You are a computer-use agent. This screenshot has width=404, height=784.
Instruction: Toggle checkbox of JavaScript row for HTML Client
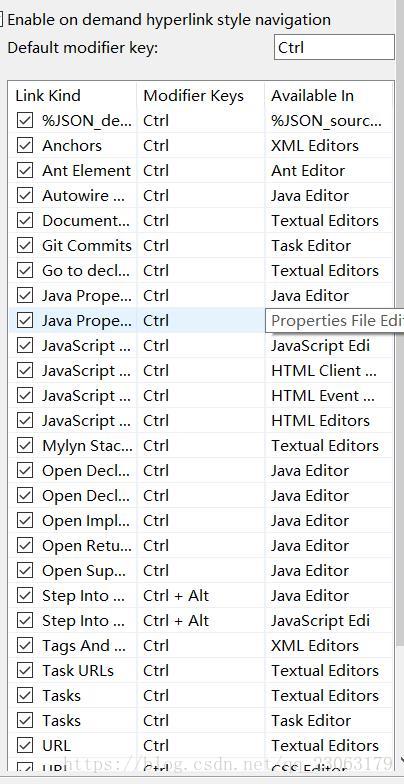25,370
